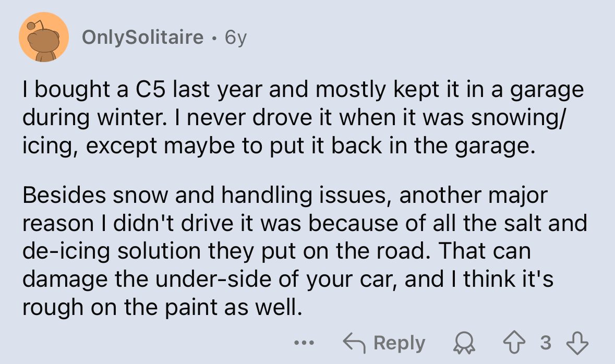Click the word "under-side" in the comment
Screen dimensions: 615x364
(x=213, y=279)
